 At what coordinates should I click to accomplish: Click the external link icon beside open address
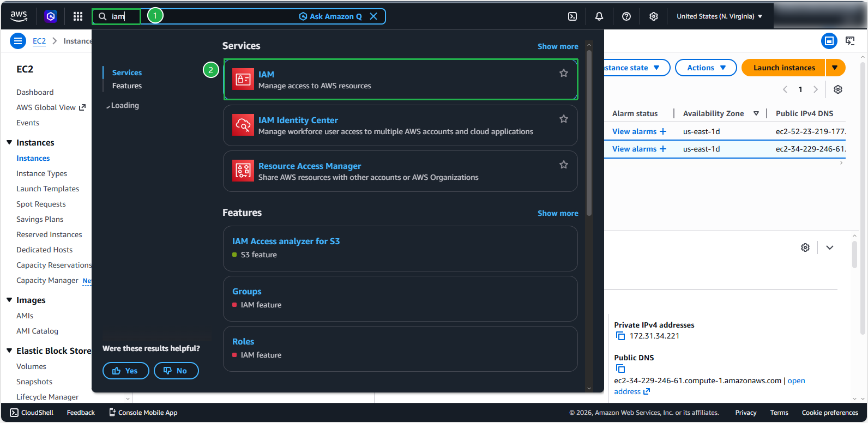(647, 391)
